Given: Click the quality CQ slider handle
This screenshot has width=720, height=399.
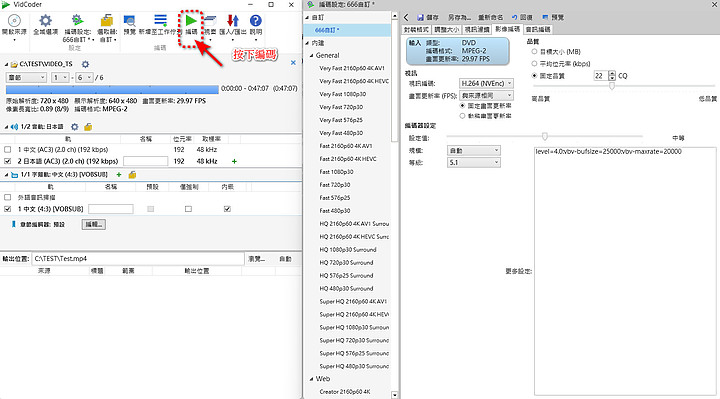Looking at the screenshot, I should (x=612, y=86).
